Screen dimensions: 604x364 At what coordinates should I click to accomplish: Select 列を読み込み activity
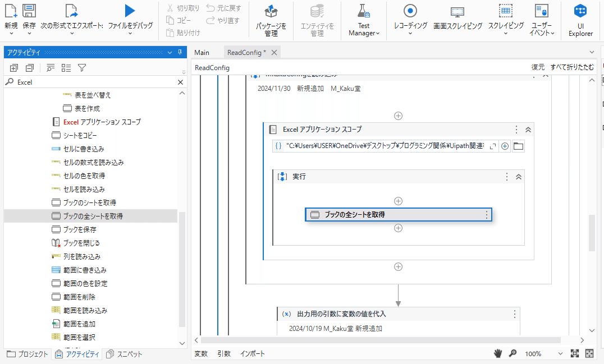[x=76, y=257]
